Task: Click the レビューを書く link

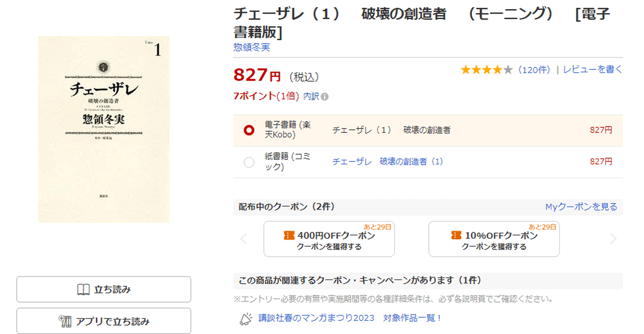Action: point(593,70)
